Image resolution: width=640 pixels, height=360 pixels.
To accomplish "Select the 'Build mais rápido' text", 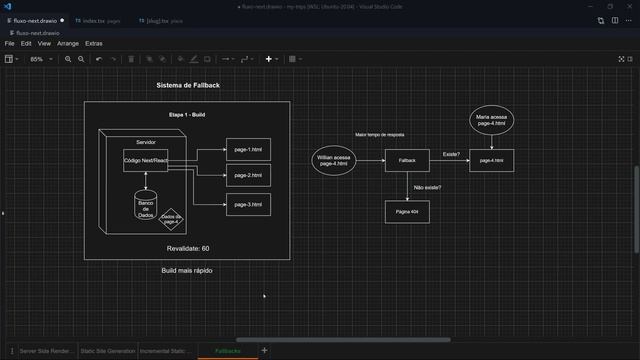I will pos(187,271).
